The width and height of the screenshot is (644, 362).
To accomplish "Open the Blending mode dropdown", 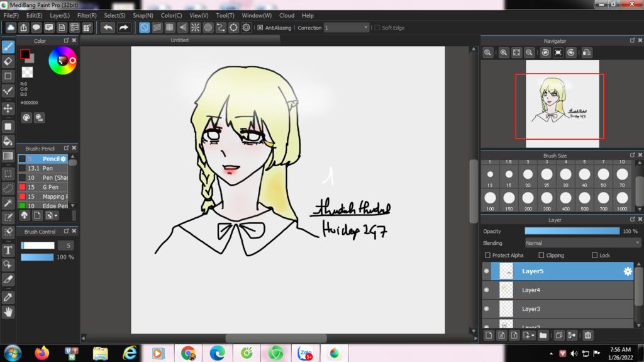I will (582, 243).
